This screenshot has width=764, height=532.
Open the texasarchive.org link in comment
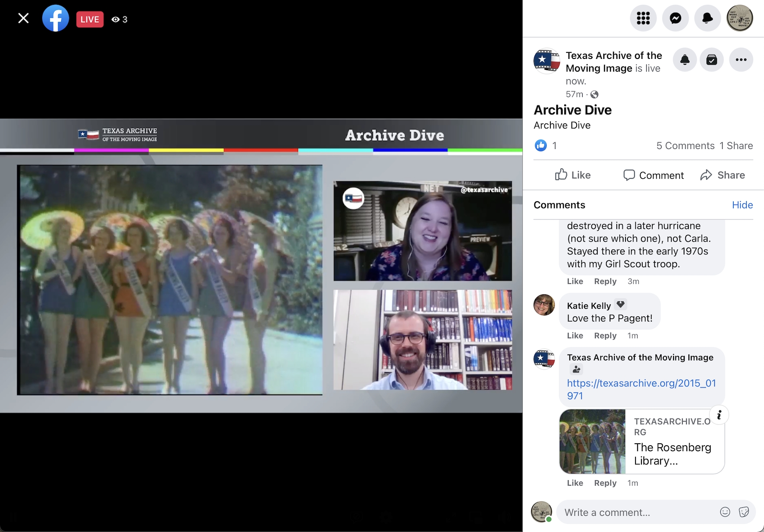point(641,384)
